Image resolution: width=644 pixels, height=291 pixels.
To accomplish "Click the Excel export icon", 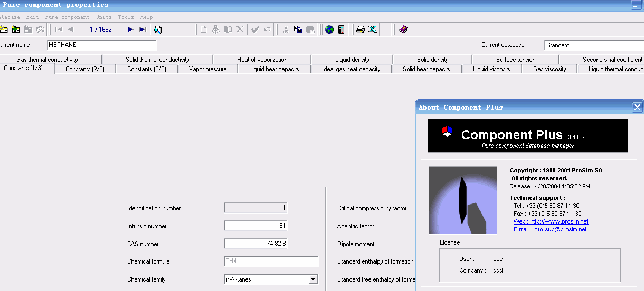I will (373, 30).
